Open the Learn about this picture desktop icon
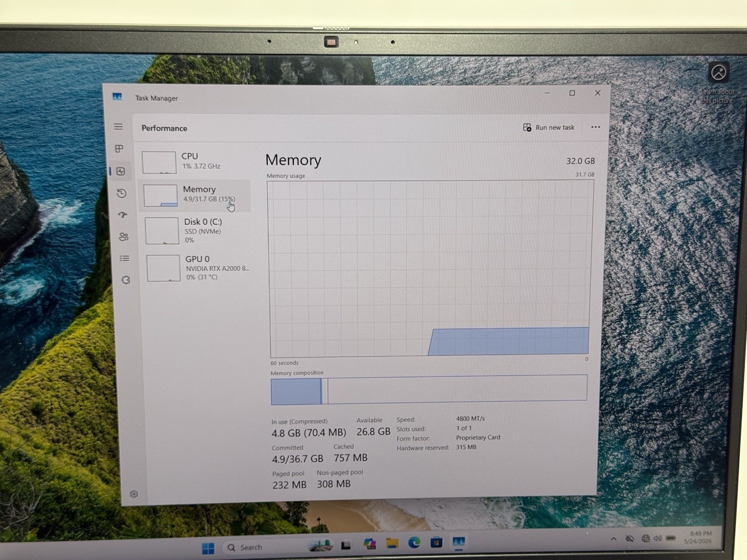 [718, 83]
